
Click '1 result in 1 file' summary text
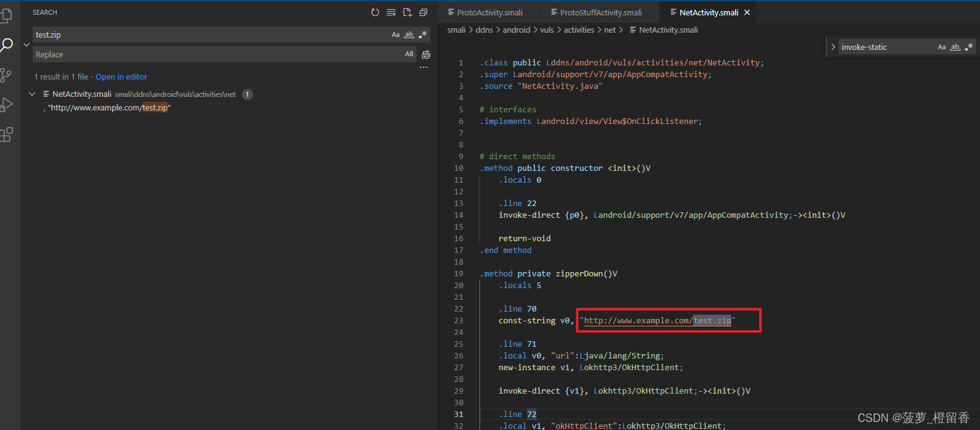tap(61, 77)
